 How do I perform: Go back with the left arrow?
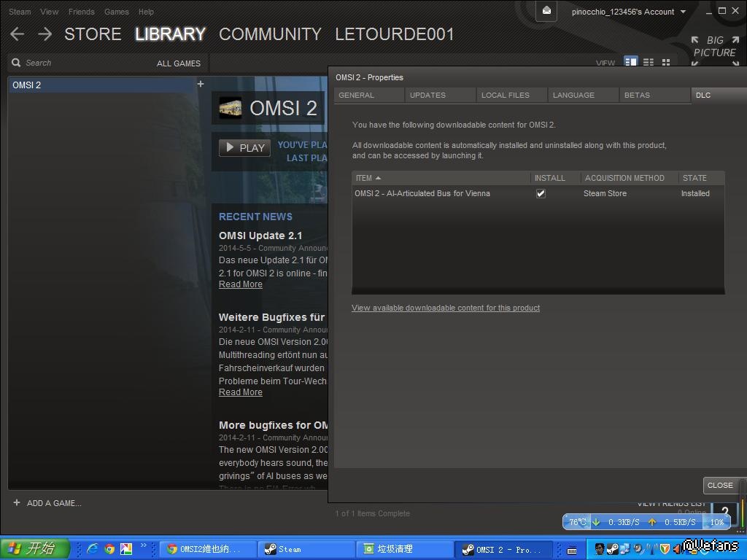coord(18,34)
